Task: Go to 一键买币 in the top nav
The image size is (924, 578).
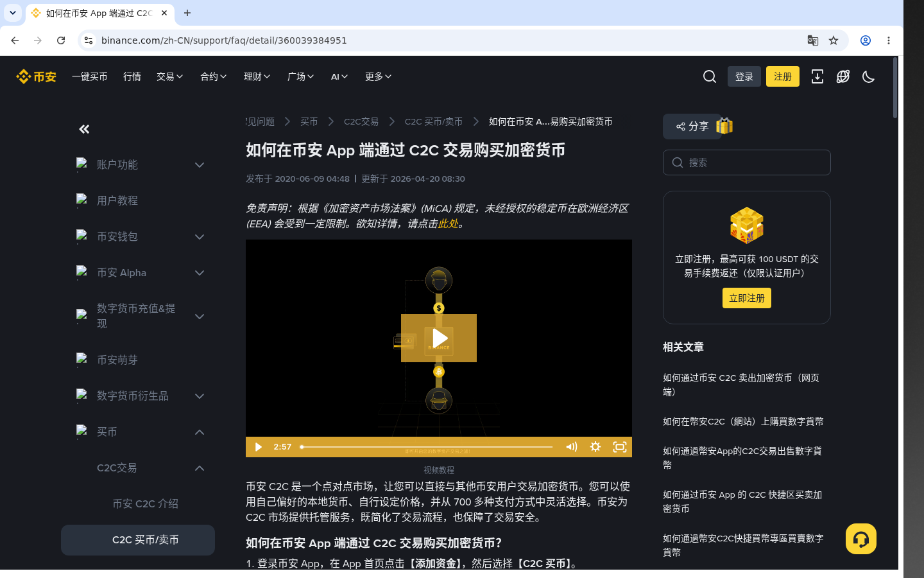Action: [90, 76]
